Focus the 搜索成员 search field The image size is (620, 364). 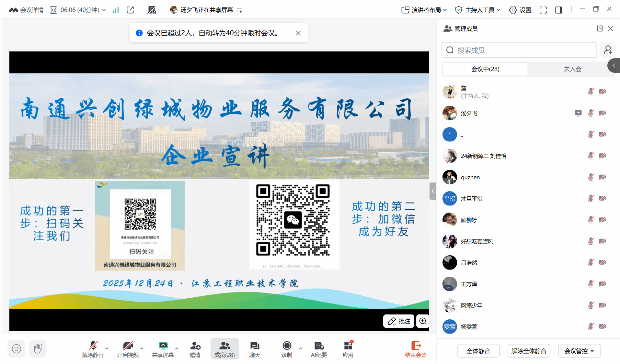(519, 50)
